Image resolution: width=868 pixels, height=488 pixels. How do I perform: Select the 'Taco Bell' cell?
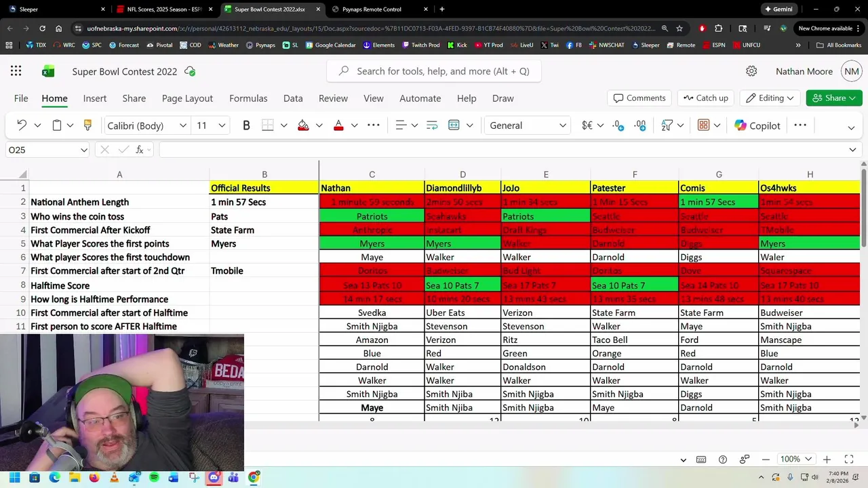point(634,340)
